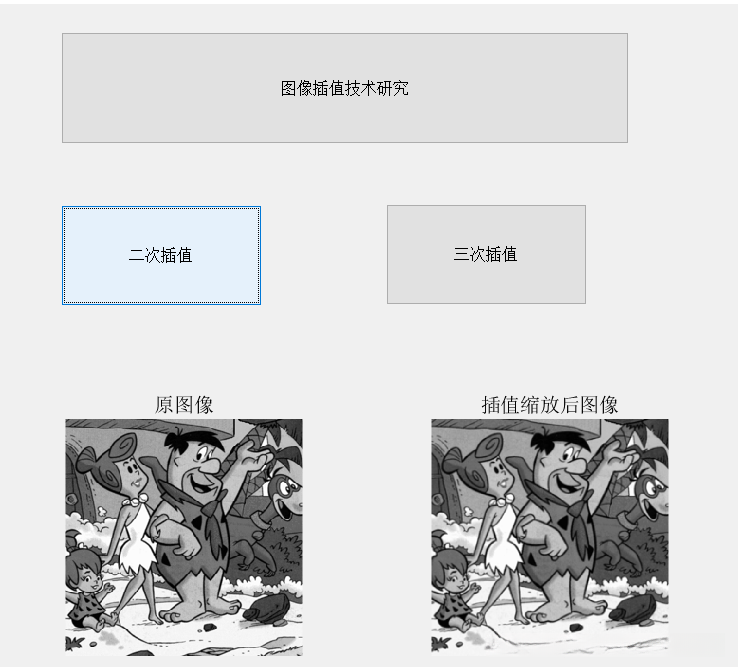Select the 原图像 original picture

tap(184, 537)
